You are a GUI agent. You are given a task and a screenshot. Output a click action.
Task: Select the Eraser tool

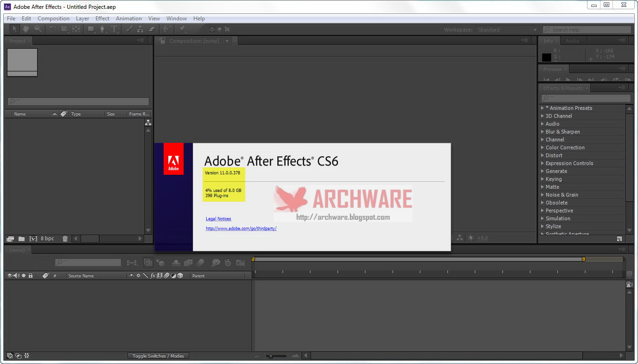tap(151, 29)
